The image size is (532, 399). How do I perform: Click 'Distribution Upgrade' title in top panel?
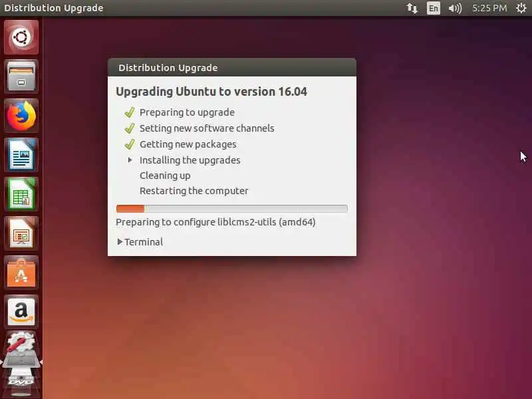click(x=54, y=8)
